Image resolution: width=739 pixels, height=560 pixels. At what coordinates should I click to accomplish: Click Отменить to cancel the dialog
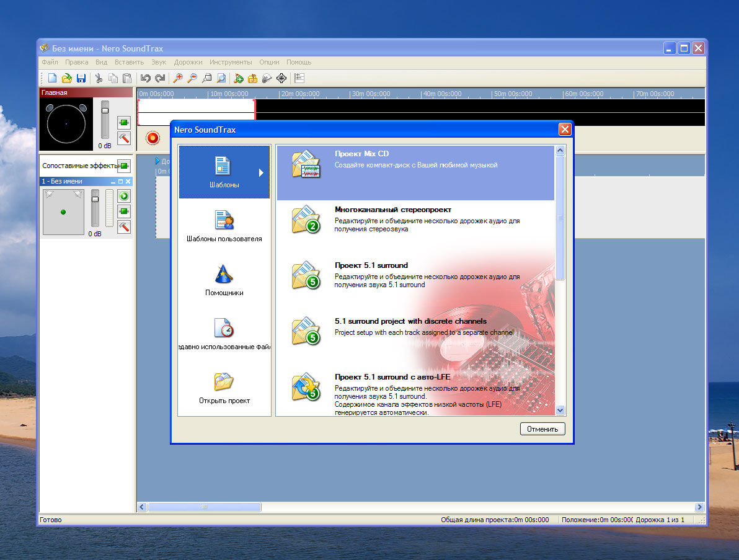click(x=542, y=429)
